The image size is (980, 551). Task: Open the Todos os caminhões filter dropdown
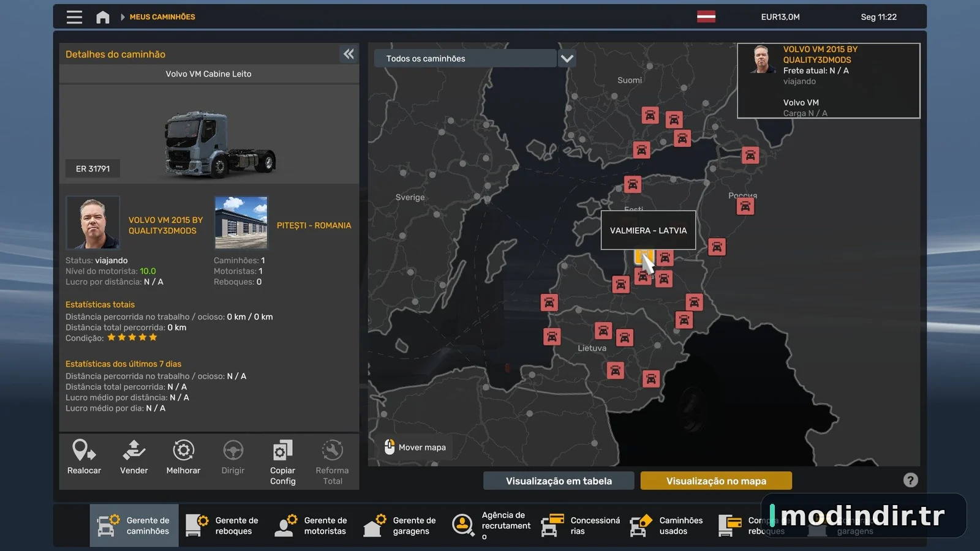[x=466, y=59]
